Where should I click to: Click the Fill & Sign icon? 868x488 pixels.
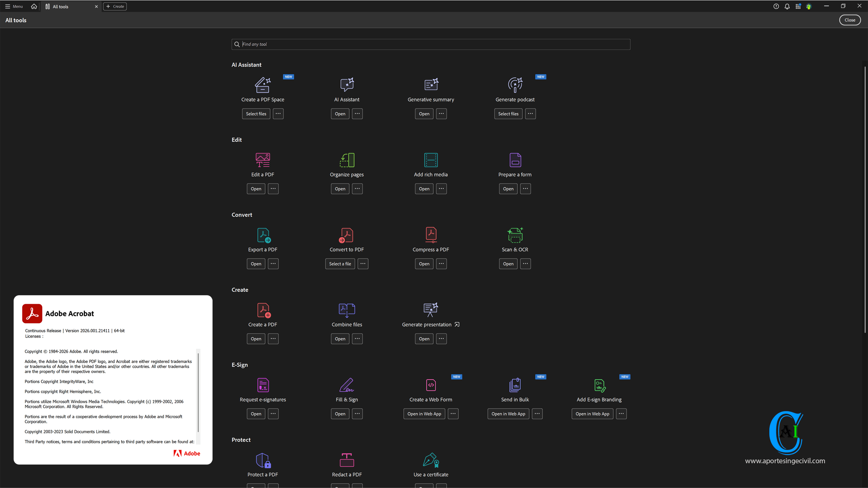(x=347, y=385)
